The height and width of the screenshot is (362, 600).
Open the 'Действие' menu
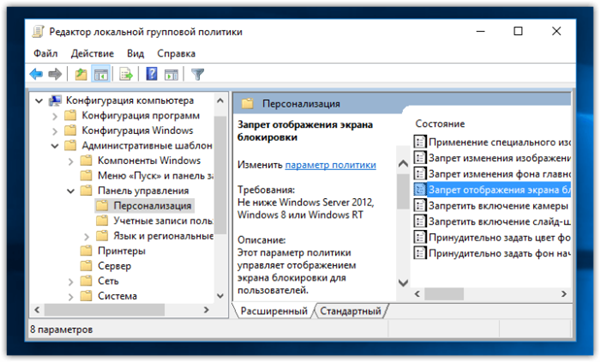92,54
